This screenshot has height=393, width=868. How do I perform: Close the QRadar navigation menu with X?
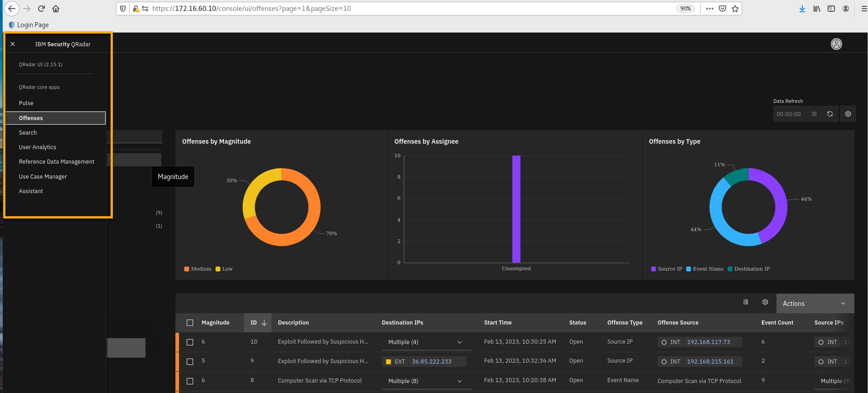click(x=13, y=44)
